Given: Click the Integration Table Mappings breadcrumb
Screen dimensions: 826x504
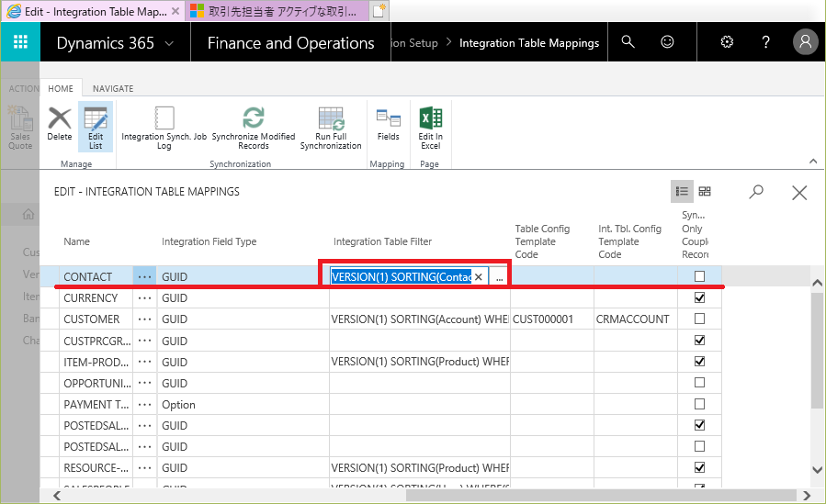Looking at the screenshot, I should (x=528, y=43).
